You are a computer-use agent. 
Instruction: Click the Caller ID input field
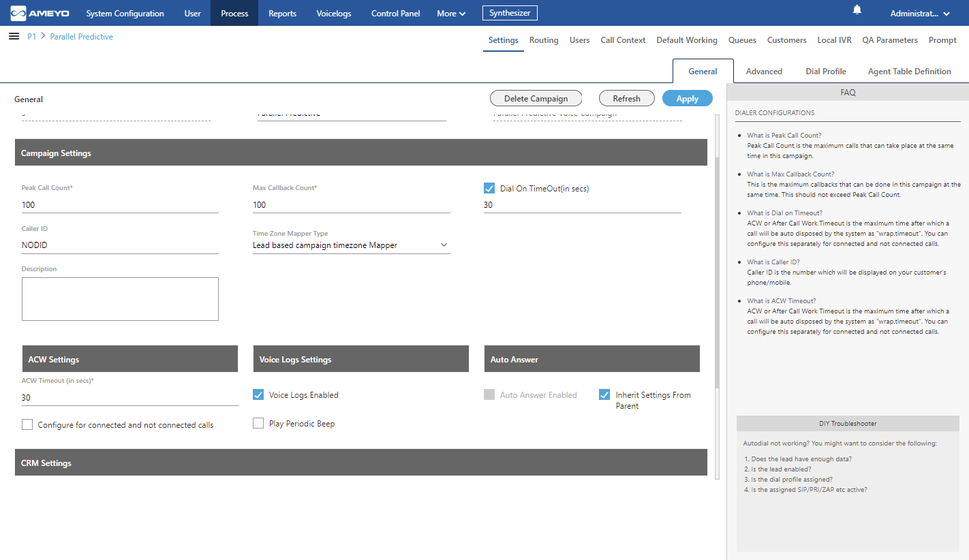coord(120,245)
